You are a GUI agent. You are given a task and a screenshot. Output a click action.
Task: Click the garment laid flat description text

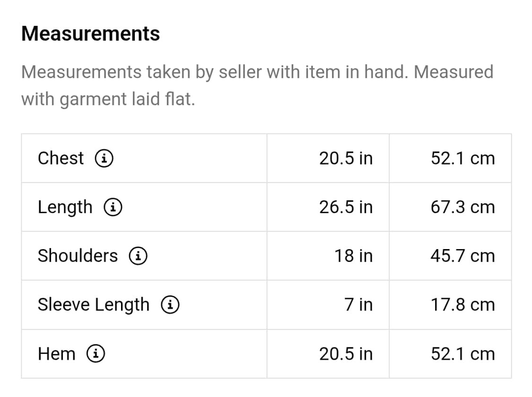pos(257,86)
